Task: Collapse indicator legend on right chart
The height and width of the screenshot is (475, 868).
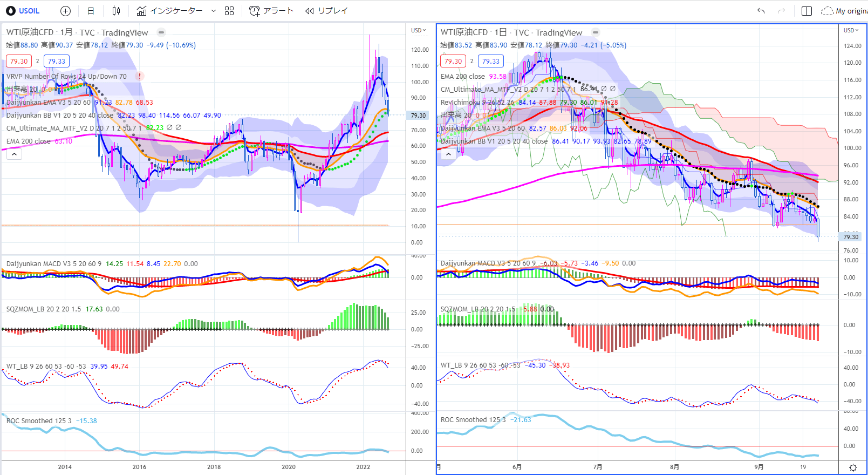Action: [448, 154]
